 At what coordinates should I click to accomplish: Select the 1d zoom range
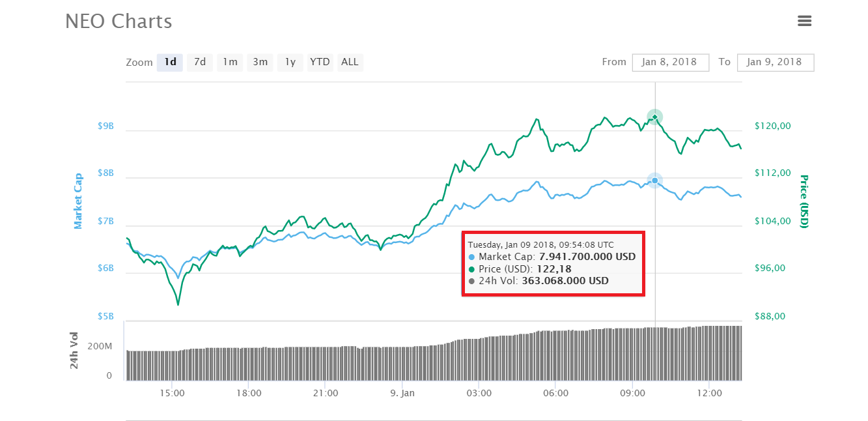pyautogui.click(x=170, y=62)
